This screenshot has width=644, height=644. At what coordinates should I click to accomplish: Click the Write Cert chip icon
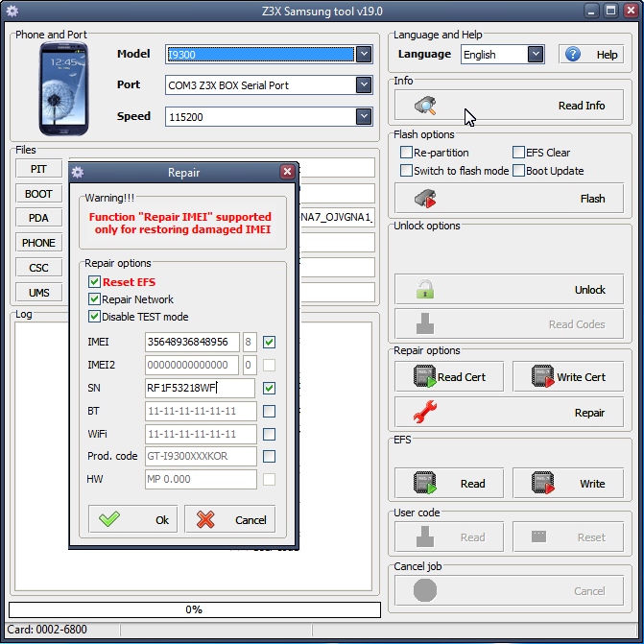pos(542,376)
